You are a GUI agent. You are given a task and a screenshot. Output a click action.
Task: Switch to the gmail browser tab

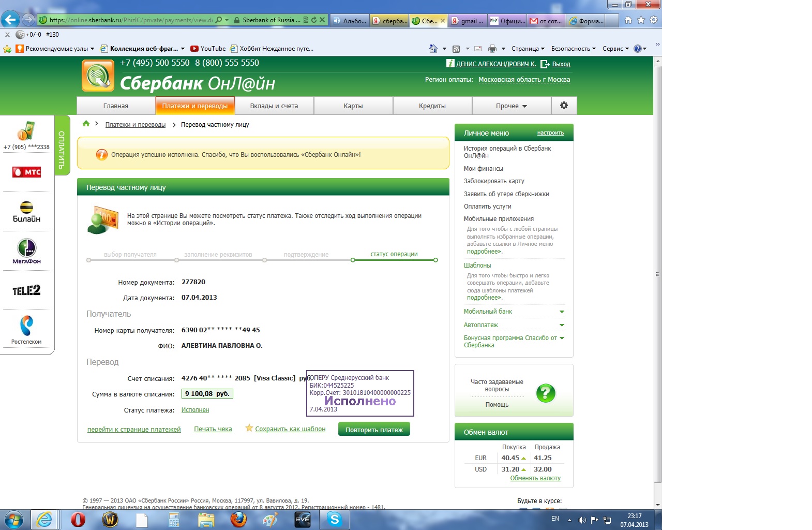468,21
